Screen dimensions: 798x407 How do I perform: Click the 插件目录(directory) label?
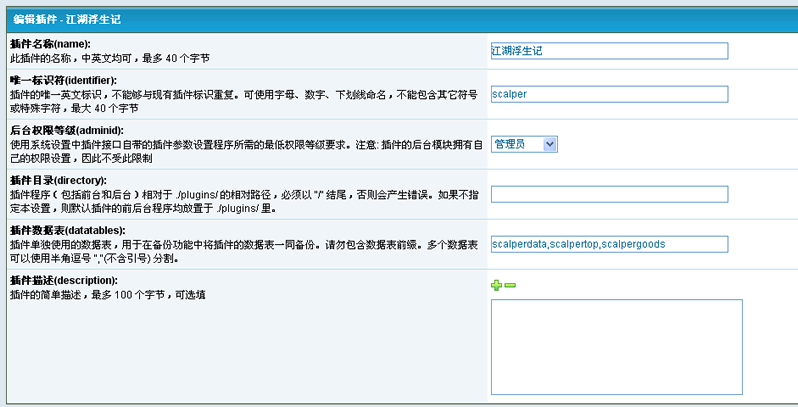coord(58,181)
